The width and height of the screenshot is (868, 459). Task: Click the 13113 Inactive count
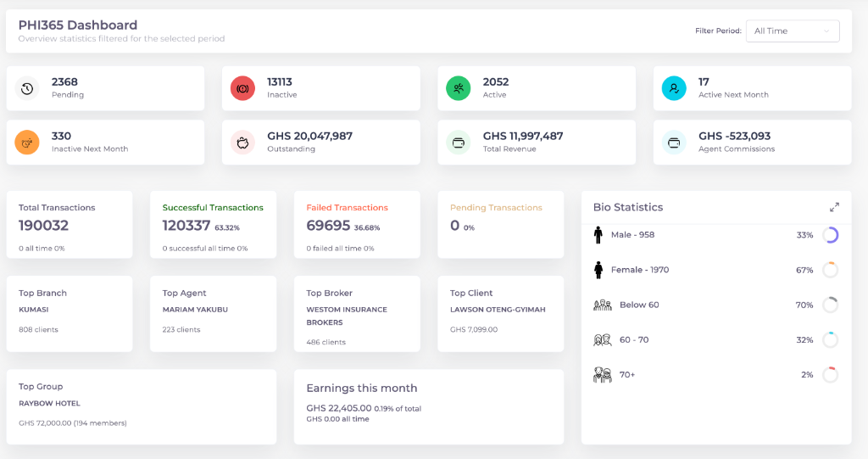[280, 82]
